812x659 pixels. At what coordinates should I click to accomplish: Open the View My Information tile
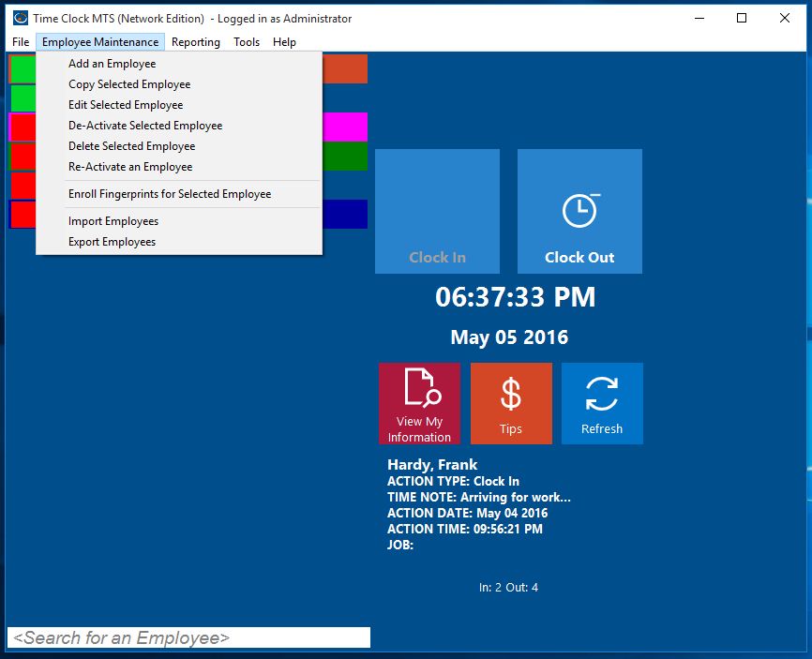click(419, 403)
